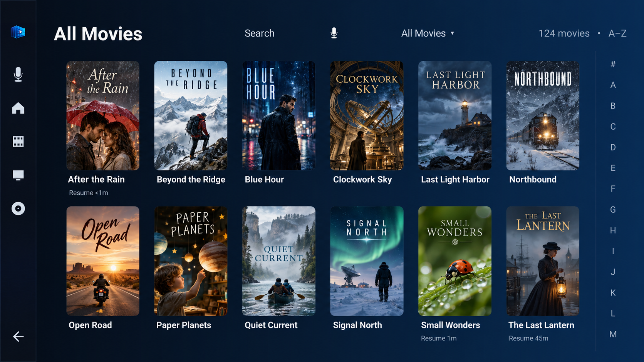This screenshot has width=644, height=362.
Task: Open the Clockwork Sky poster
Action: pyautogui.click(x=367, y=115)
